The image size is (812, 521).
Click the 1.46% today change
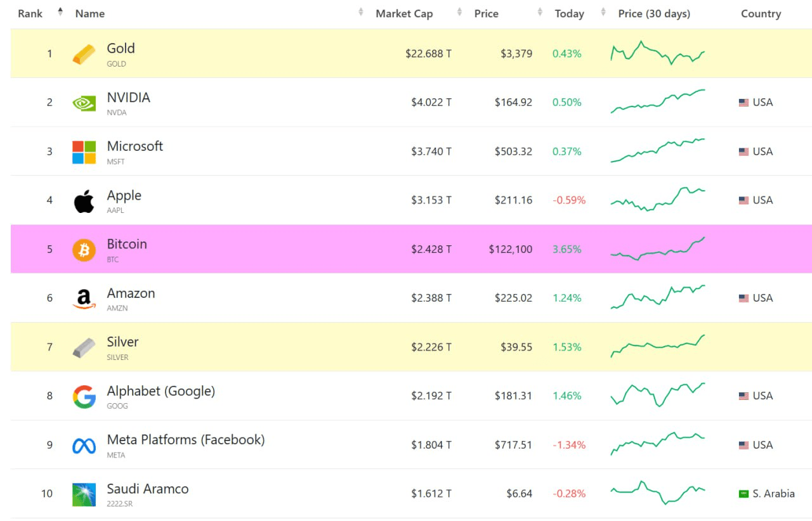[x=567, y=396]
